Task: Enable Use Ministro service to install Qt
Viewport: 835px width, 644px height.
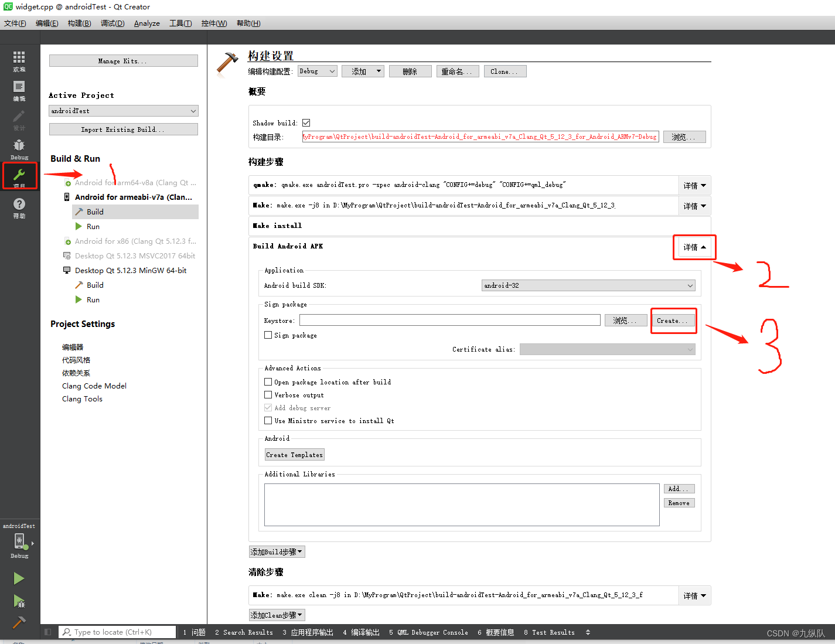Action: tap(268, 421)
